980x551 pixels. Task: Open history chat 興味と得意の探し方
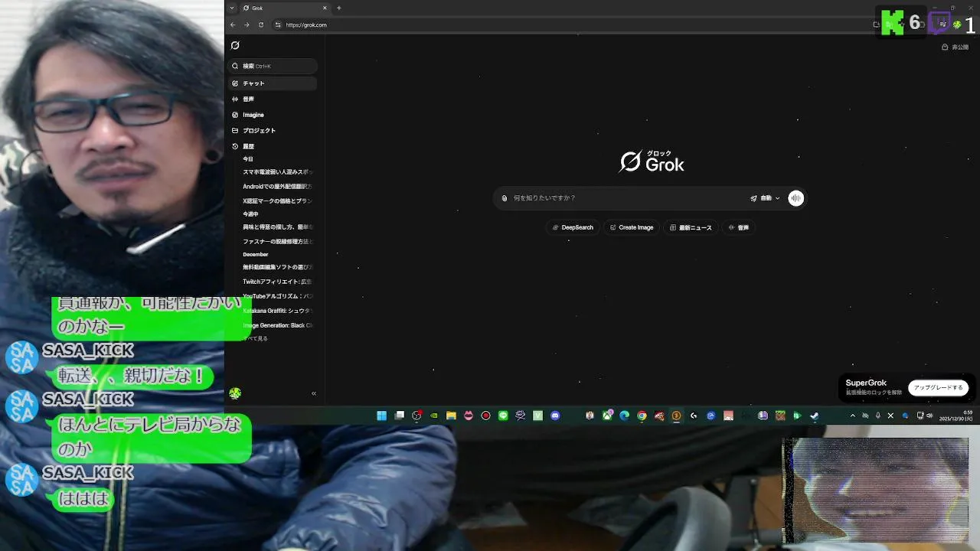(277, 227)
